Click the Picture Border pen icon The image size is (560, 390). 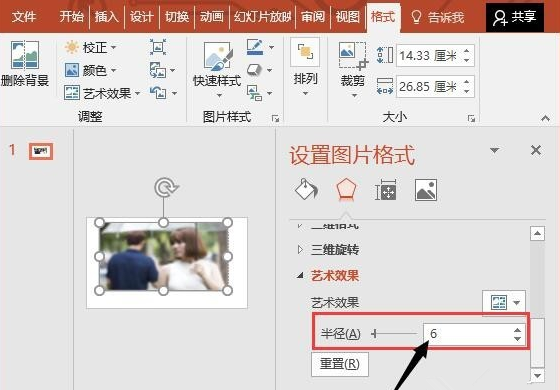pos(255,47)
